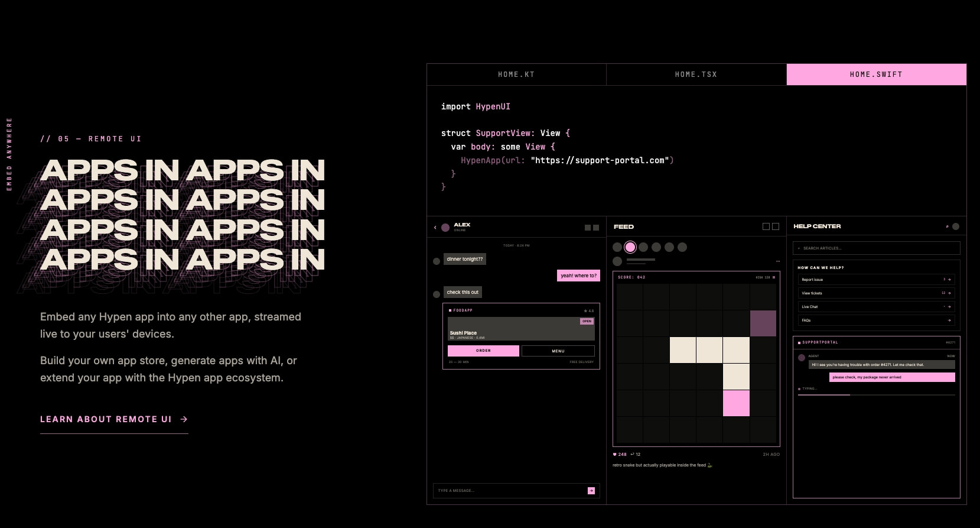This screenshot has width=980, height=528.
Task: Click the pink "yeah! where to?" reply bubble
Action: pyautogui.click(x=578, y=276)
